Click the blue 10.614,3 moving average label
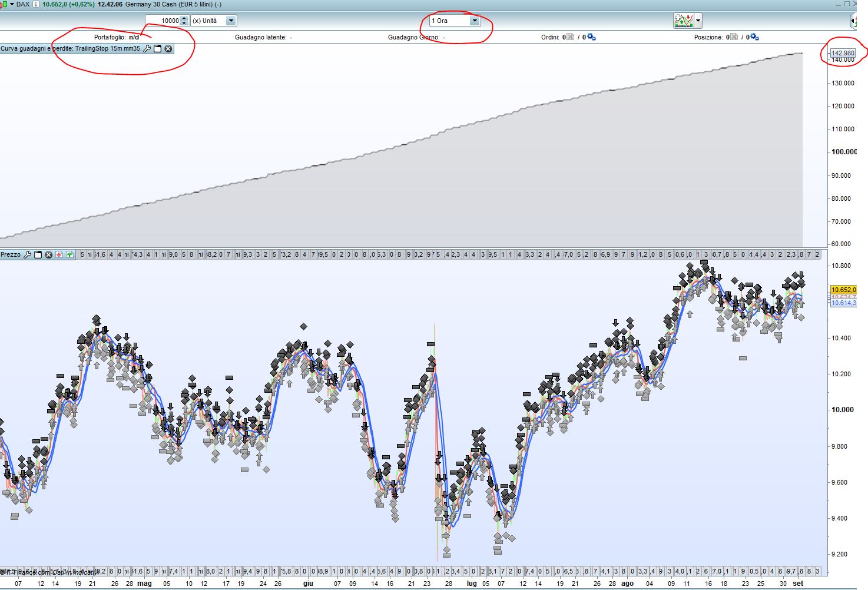 coord(843,303)
